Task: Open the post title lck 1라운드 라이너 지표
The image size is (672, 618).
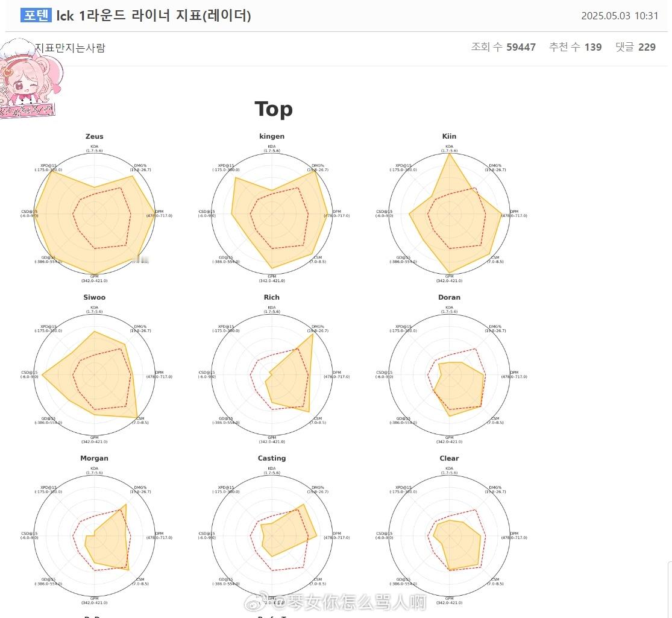Action: pyautogui.click(x=154, y=16)
